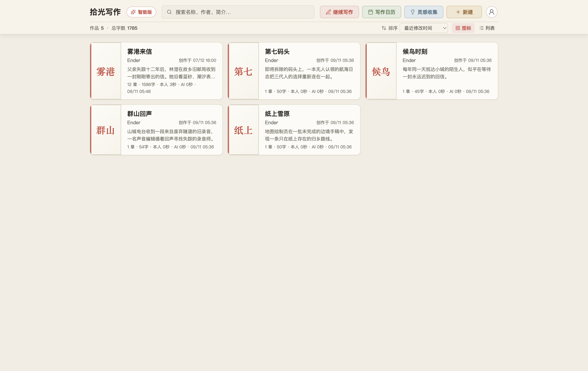Click the 纸上雪原 title

click(277, 114)
